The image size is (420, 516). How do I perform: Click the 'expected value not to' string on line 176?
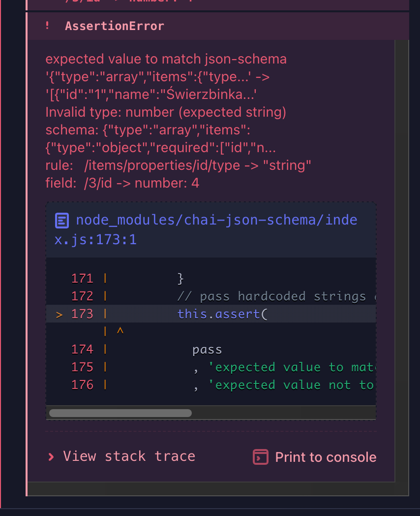click(290, 385)
